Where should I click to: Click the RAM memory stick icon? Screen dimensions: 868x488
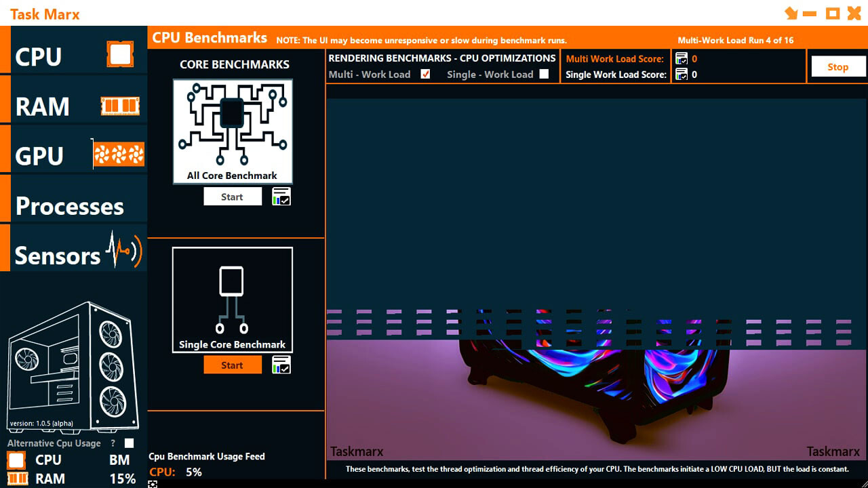[120, 105]
